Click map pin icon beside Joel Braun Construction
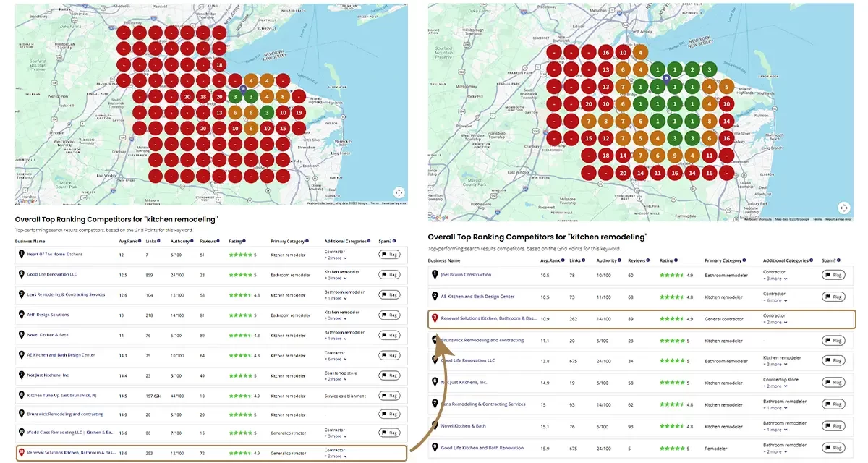Screen dimensions: 868x463 point(434,275)
